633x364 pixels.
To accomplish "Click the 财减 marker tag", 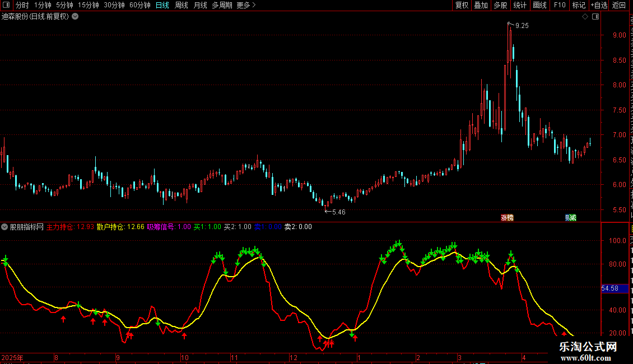I will pos(570,218).
